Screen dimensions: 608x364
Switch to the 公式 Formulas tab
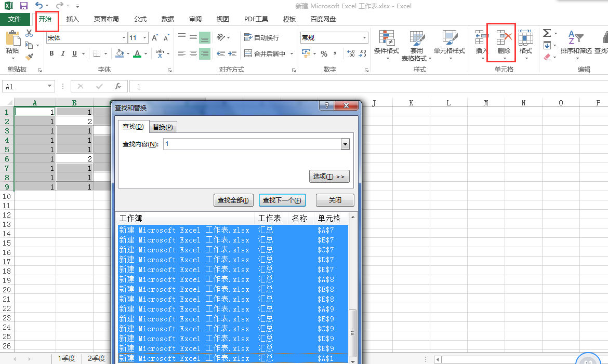140,19
